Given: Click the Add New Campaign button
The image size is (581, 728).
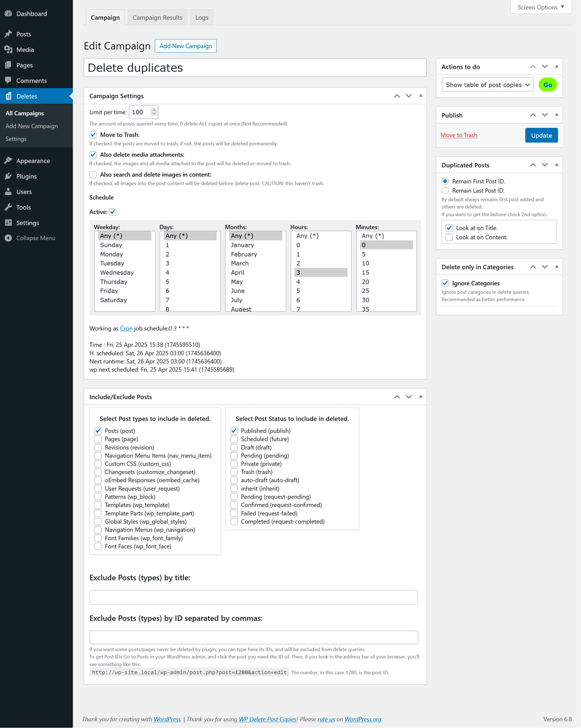Looking at the screenshot, I should [x=185, y=46].
